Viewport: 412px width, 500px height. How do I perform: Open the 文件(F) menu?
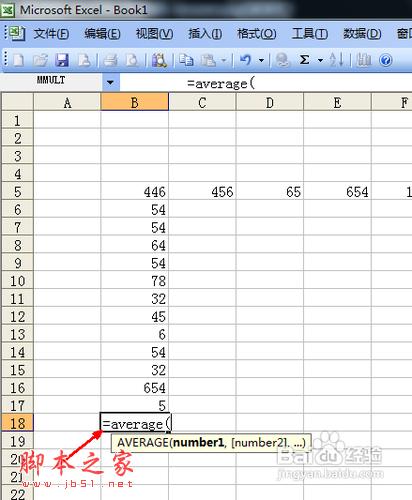[51, 34]
